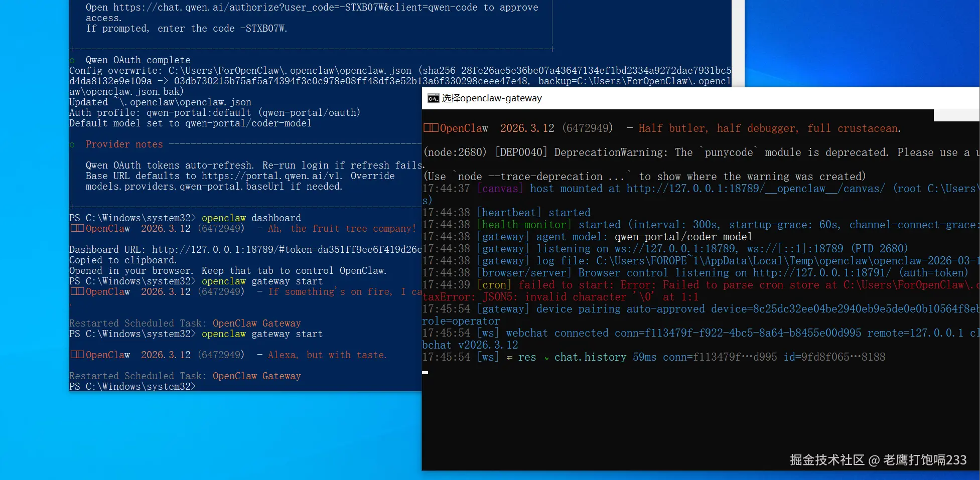Click the gateway 'listening on ws://127.0.0.1:18789' line

[x=665, y=249]
